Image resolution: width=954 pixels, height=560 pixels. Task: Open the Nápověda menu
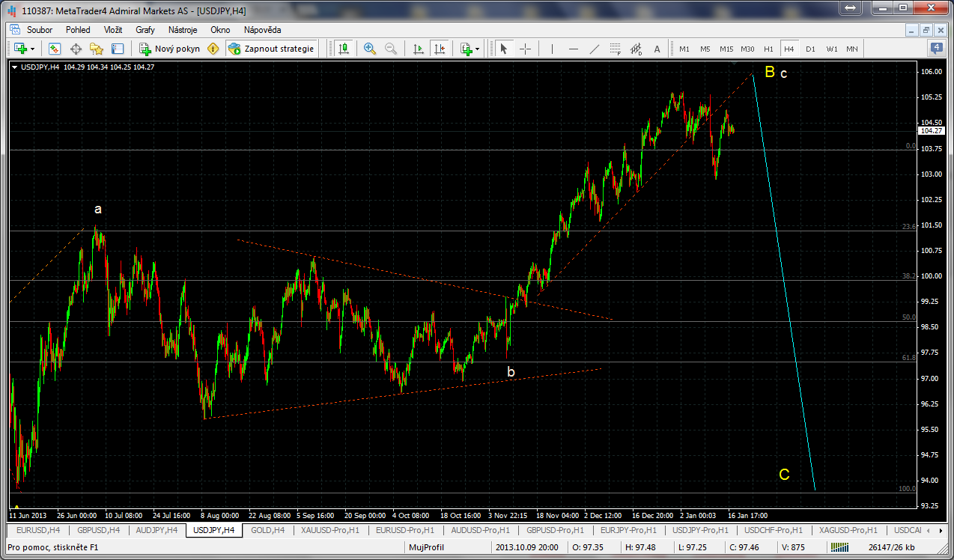point(262,30)
